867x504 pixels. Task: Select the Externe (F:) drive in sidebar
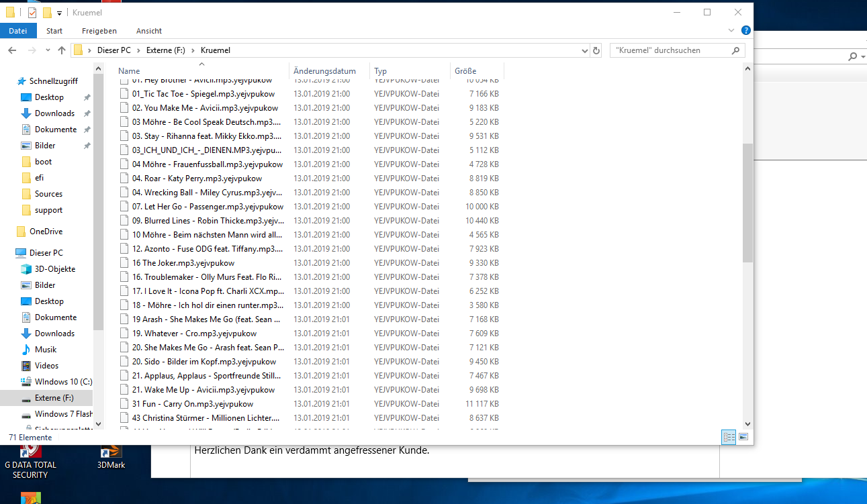(54, 398)
